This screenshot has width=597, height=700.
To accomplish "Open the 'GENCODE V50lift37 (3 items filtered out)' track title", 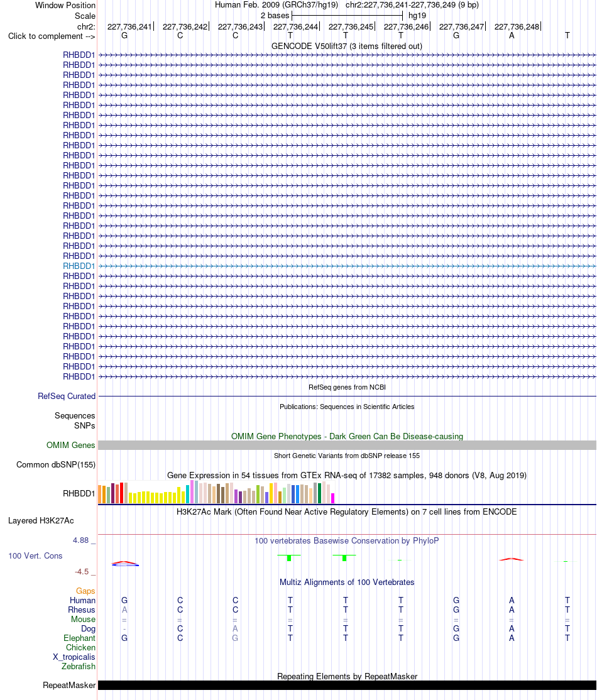I will coord(347,46).
